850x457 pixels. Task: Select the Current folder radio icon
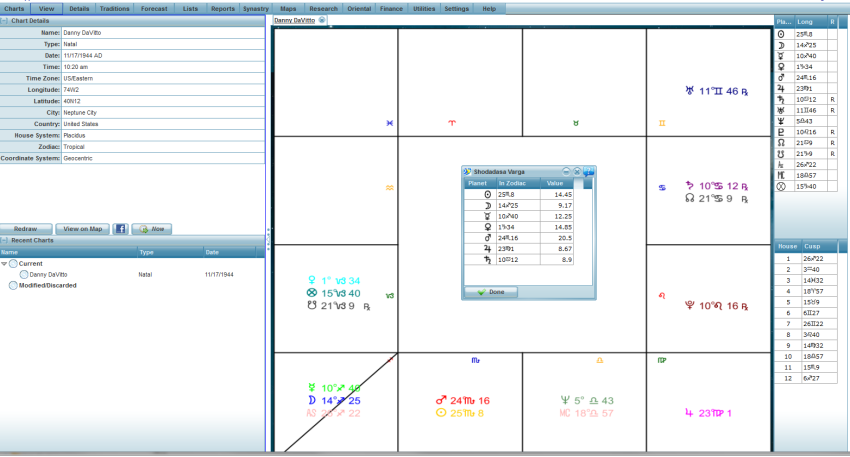point(14,263)
